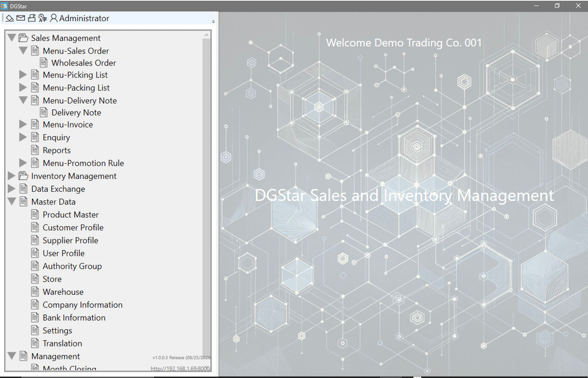Click the Administrator user name label
The height and width of the screenshot is (378, 588).
pos(84,18)
